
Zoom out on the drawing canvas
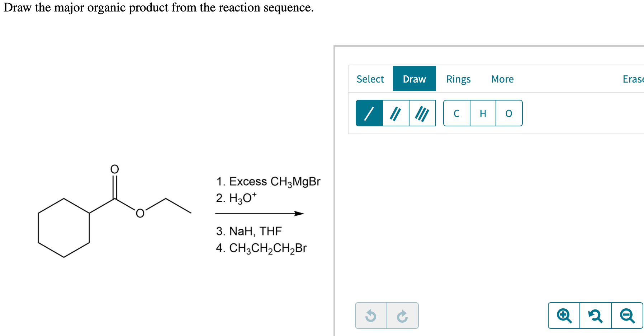click(x=627, y=316)
